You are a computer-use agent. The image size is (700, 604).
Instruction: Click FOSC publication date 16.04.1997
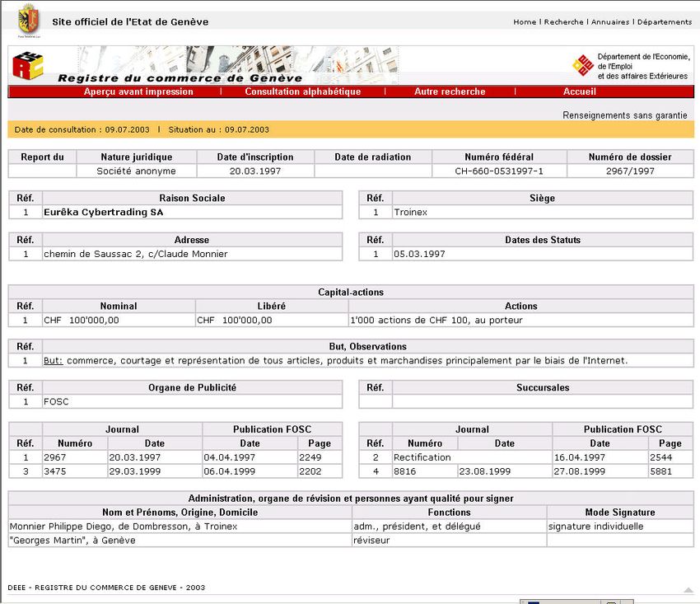tap(580, 457)
